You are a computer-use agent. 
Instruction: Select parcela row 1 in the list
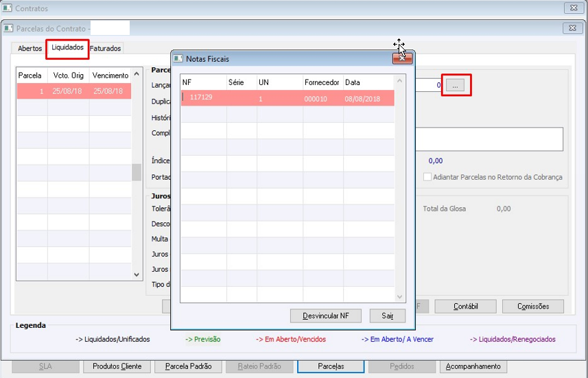click(x=74, y=91)
